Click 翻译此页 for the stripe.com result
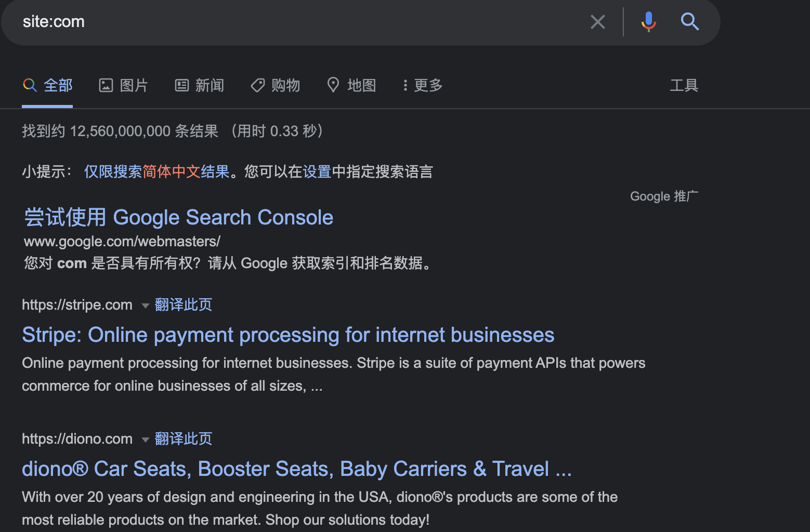 [x=184, y=304]
